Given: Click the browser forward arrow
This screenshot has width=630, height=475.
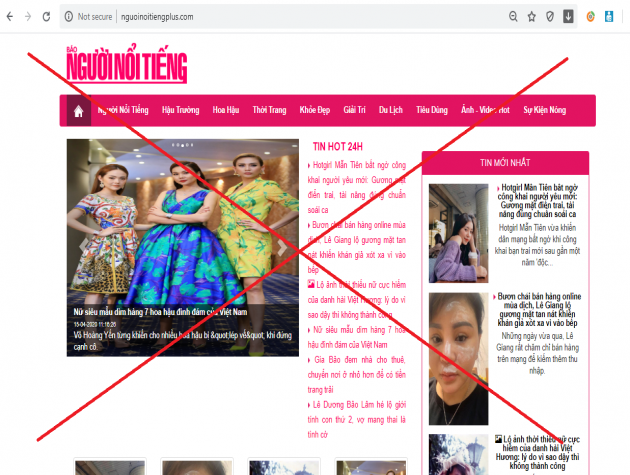Looking at the screenshot, I should [28, 16].
